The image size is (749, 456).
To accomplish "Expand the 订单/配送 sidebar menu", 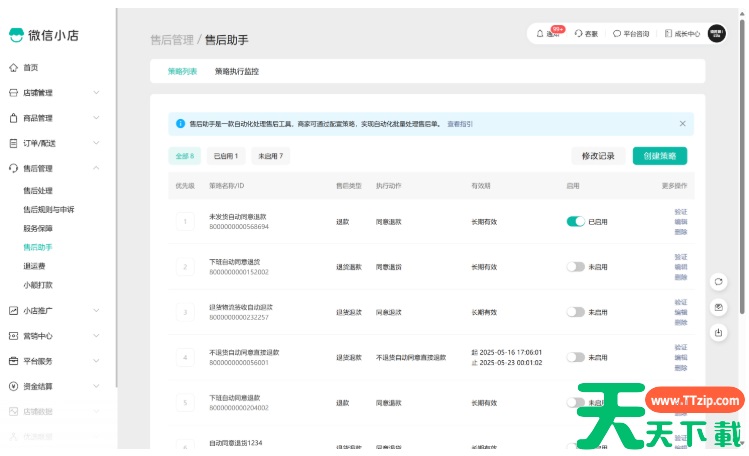I will pyautogui.click(x=96, y=144).
